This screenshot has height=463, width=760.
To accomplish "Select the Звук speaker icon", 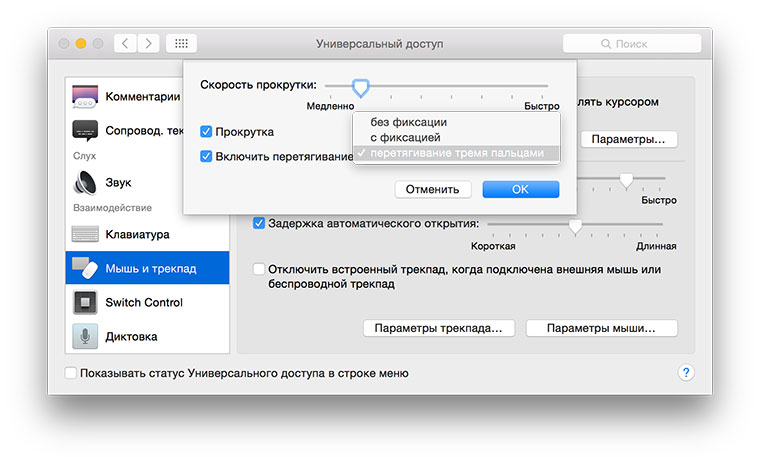I will tap(85, 183).
